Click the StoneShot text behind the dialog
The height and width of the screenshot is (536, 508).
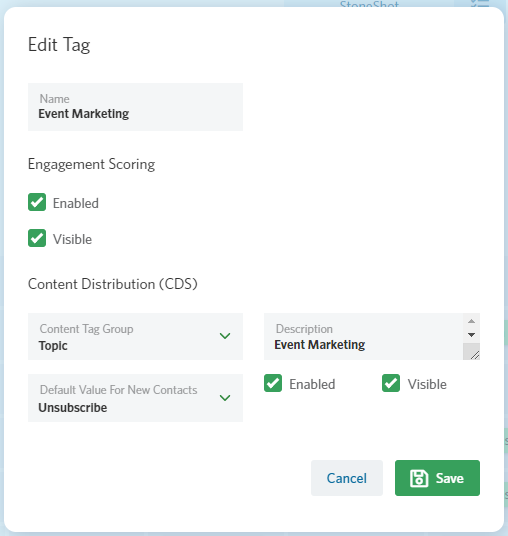tap(369, 4)
